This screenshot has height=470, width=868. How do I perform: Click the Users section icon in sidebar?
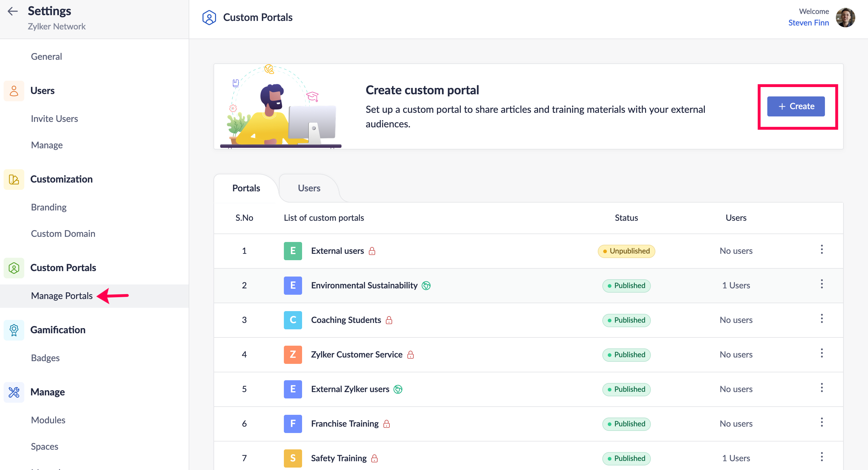coord(14,91)
